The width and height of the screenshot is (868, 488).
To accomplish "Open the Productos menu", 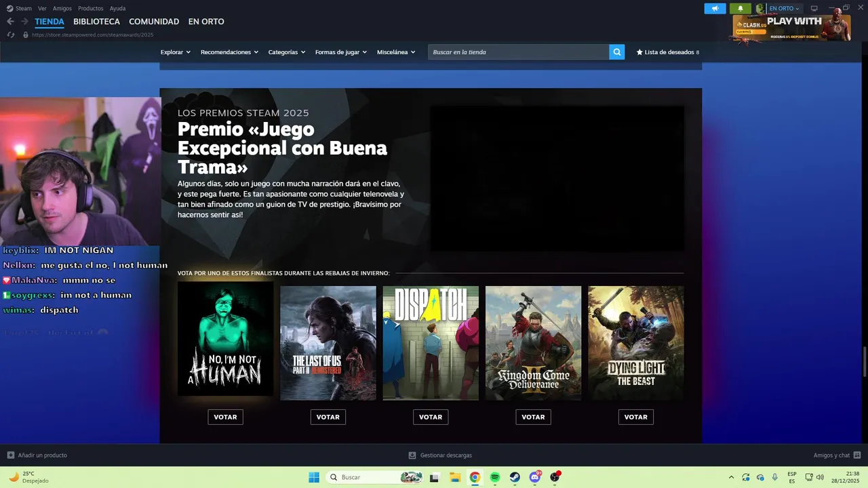I will click(x=91, y=8).
